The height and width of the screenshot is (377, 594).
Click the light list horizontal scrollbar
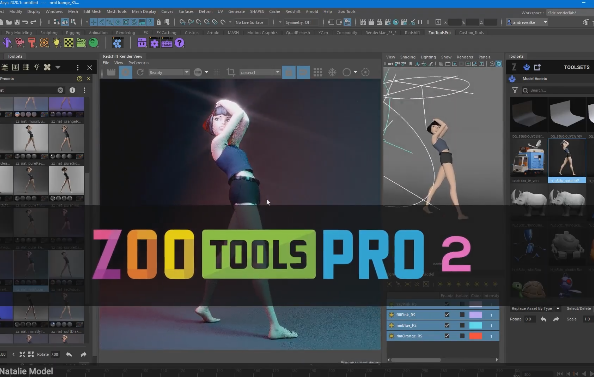pos(416,360)
